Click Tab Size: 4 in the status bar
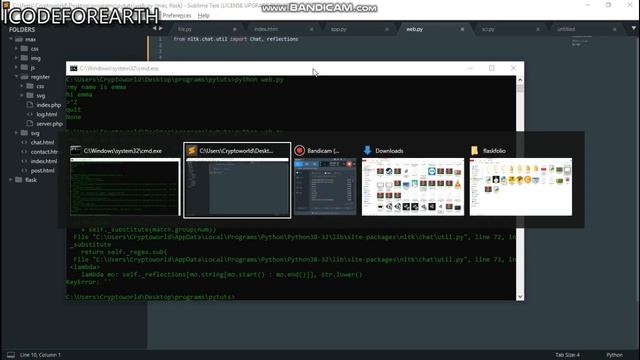640x360 pixels. [567, 355]
